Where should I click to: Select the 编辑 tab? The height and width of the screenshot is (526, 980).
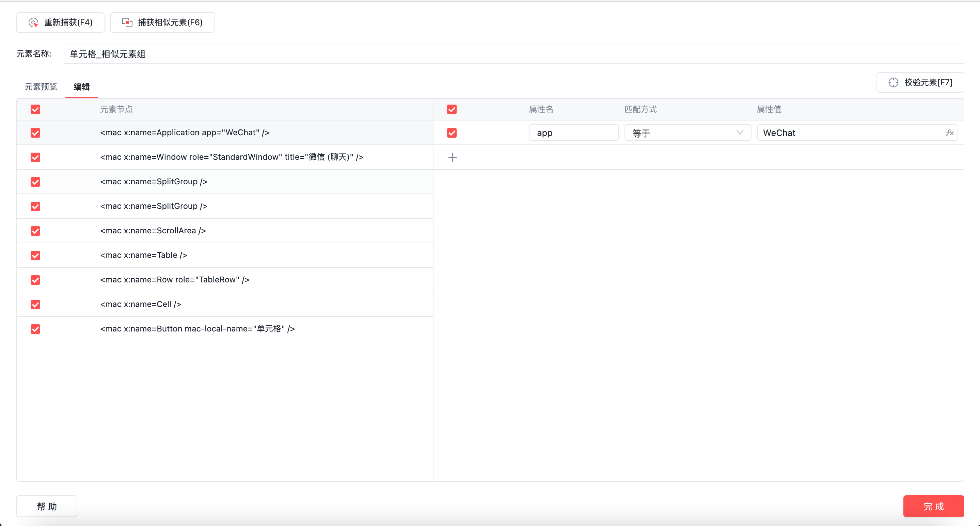tap(81, 87)
